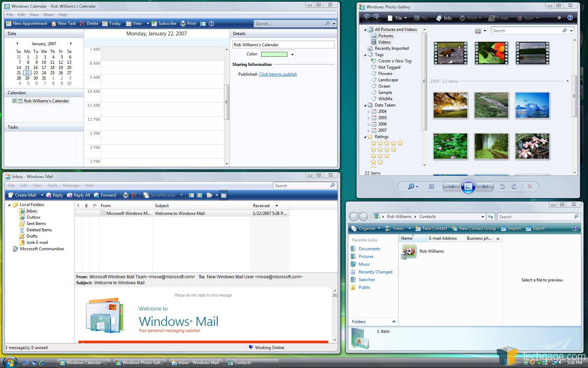Open the Share menu in Calendar
Image resolution: width=588 pixels, height=368 pixels.
(48, 15)
